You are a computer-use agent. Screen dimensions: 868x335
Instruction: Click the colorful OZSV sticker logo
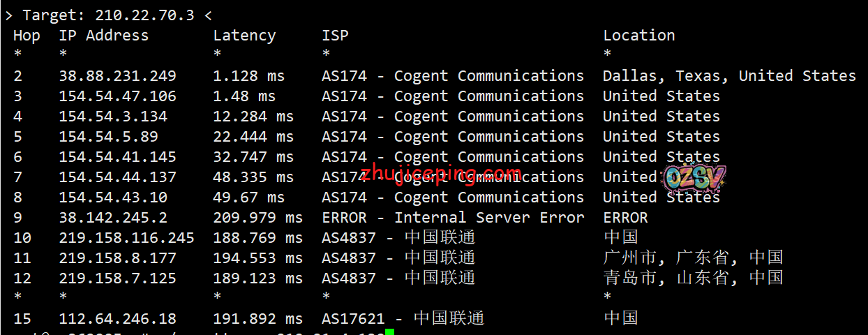click(694, 179)
